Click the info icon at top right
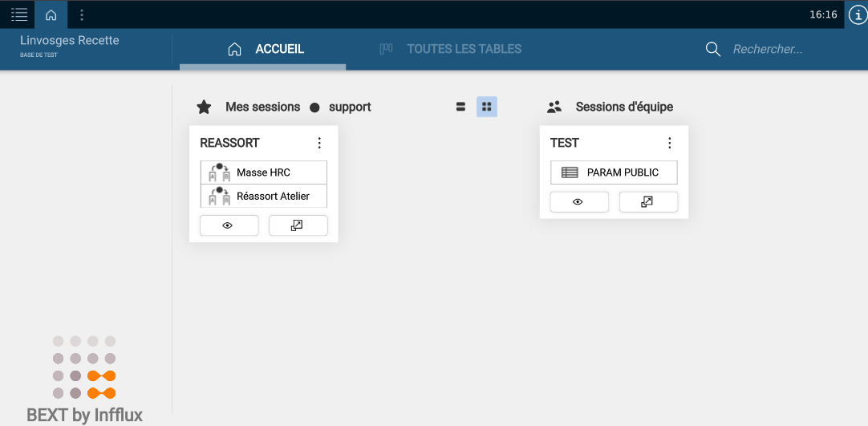 click(857, 15)
